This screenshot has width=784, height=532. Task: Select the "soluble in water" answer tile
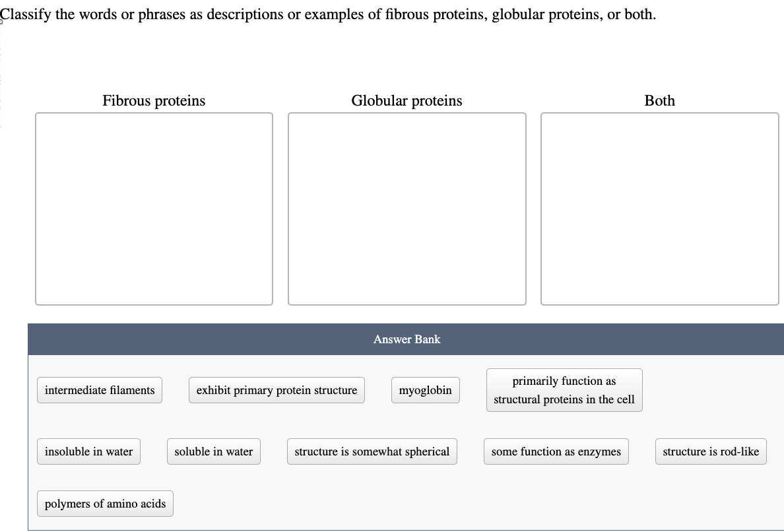coord(214,451)
